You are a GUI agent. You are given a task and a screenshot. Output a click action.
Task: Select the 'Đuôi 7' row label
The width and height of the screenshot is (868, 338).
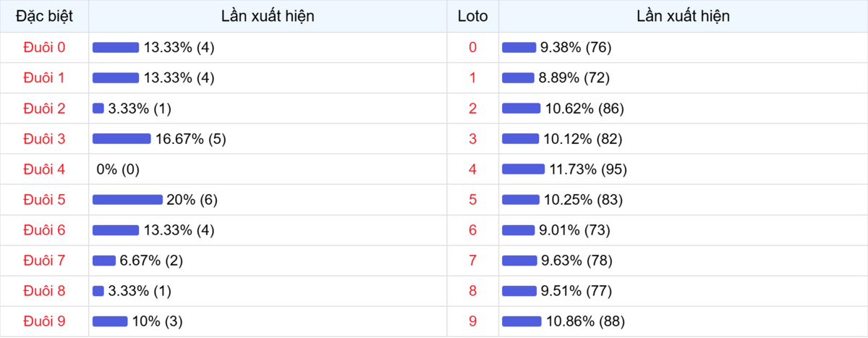(x=44, y=261)
